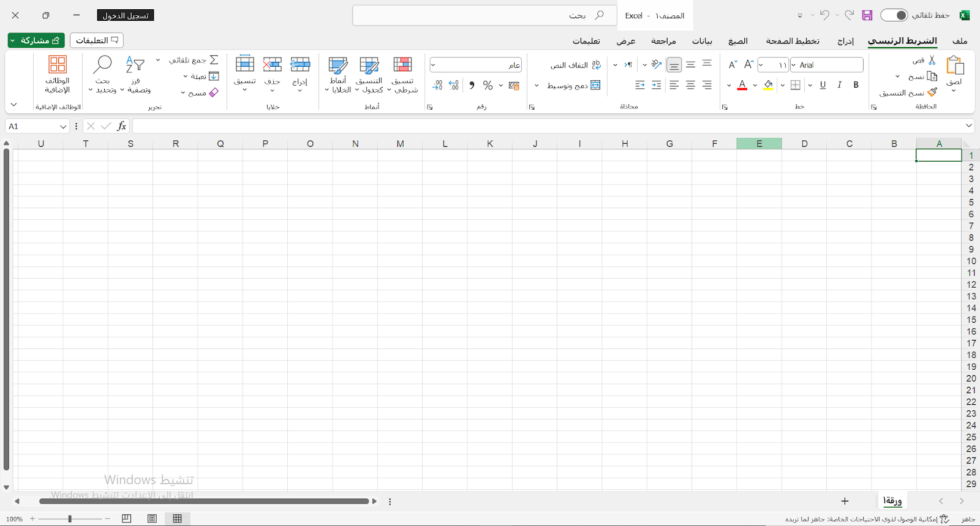Viewport: 980px width, 526px height.
Task: Click Format cells (تنسيق) icon
Action: tap(245, 64)
